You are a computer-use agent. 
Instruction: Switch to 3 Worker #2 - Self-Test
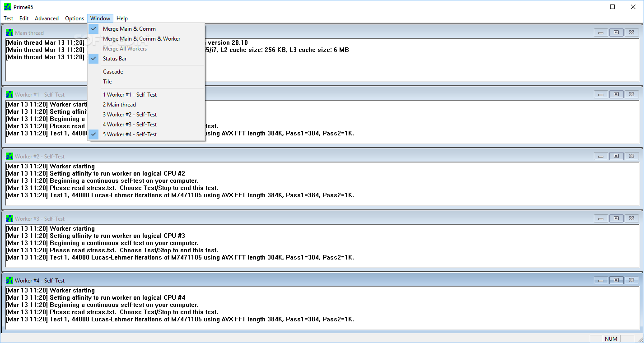click(146, 114)
